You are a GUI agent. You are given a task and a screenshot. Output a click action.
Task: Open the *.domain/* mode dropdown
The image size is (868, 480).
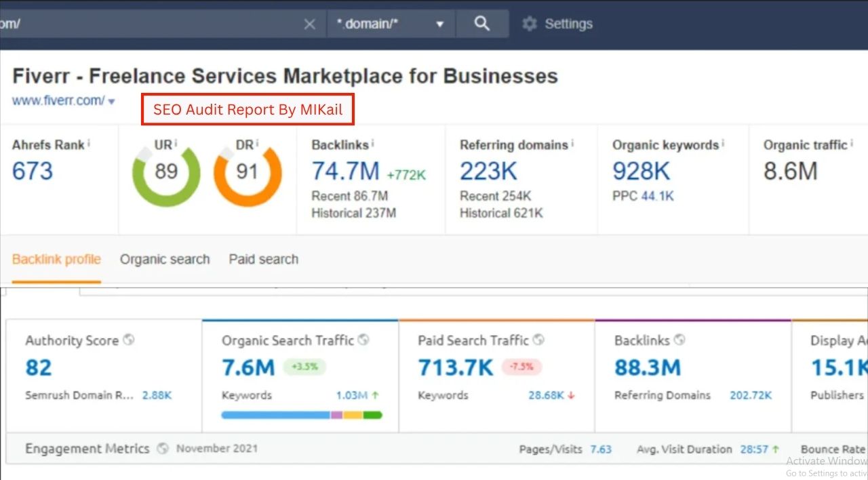point(390,24)
